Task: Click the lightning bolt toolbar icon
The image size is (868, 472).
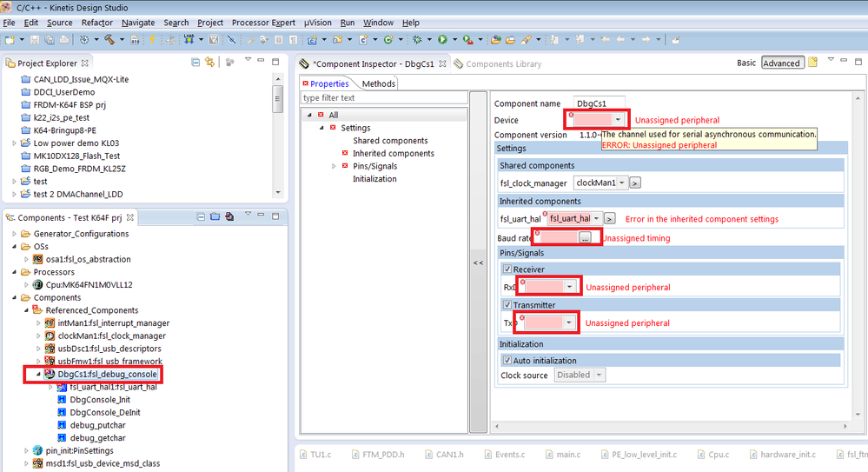Action: 152,40
